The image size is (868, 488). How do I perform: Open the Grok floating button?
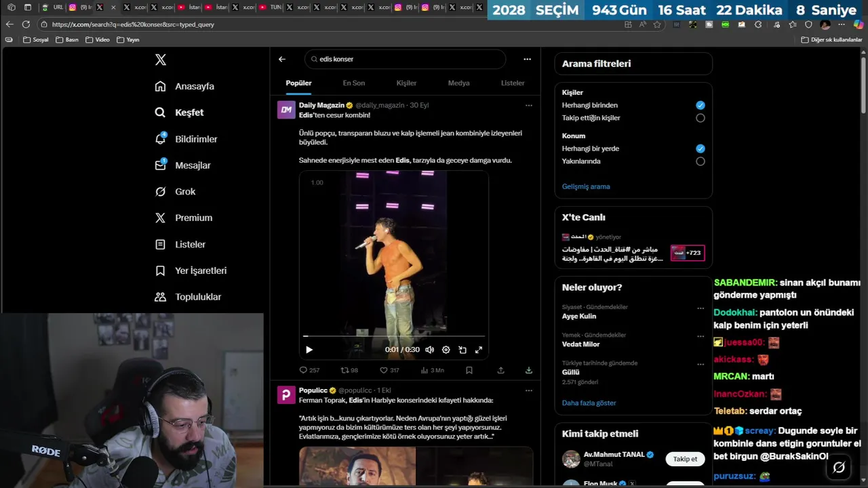pyautogui.click(x=839, y=468)
